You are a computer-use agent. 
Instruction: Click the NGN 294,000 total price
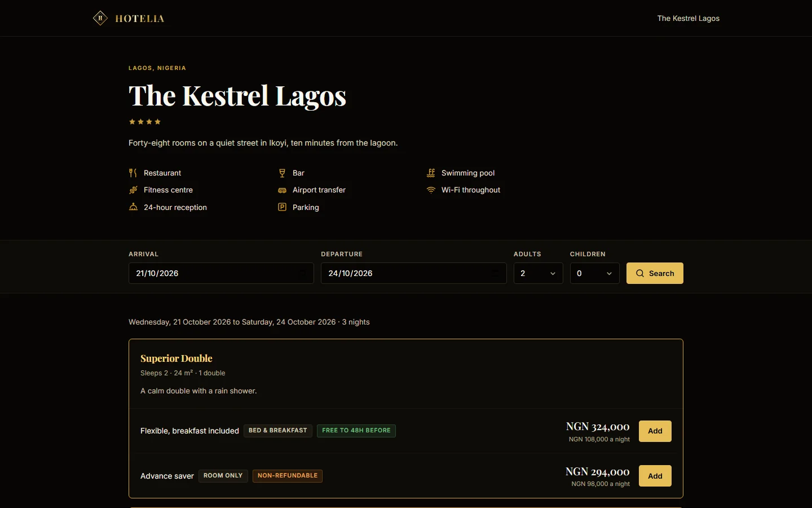[x=598, y=472]
